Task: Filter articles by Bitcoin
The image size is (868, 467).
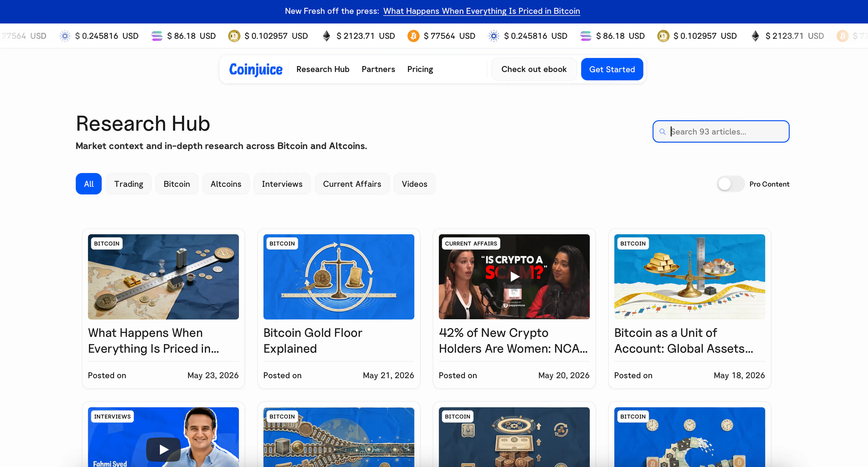Action: tap(176, 184)
